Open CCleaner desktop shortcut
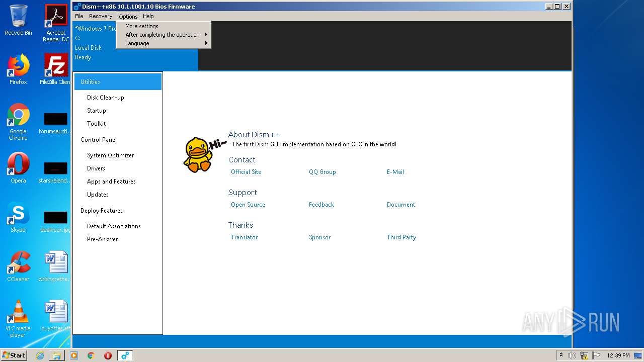This screenshot has height=362, width=644. 18,266
